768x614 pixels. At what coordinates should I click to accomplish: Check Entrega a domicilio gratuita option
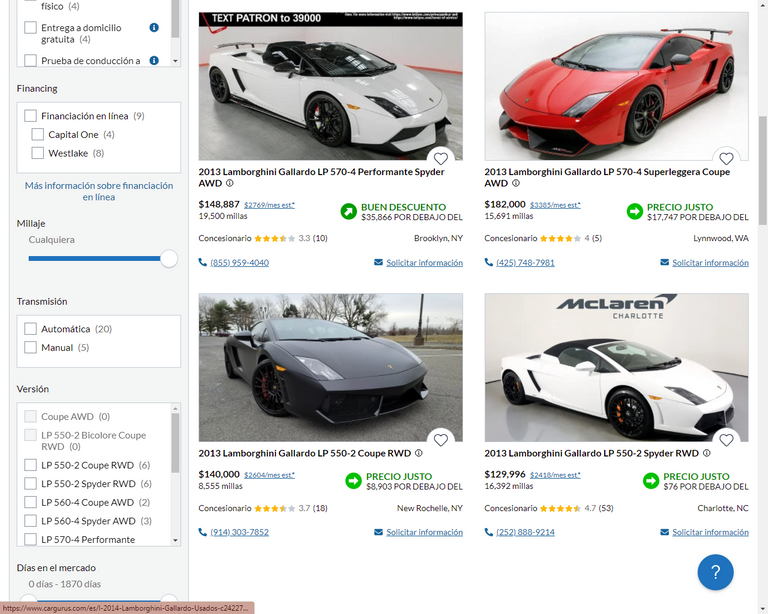pos(30,27)
